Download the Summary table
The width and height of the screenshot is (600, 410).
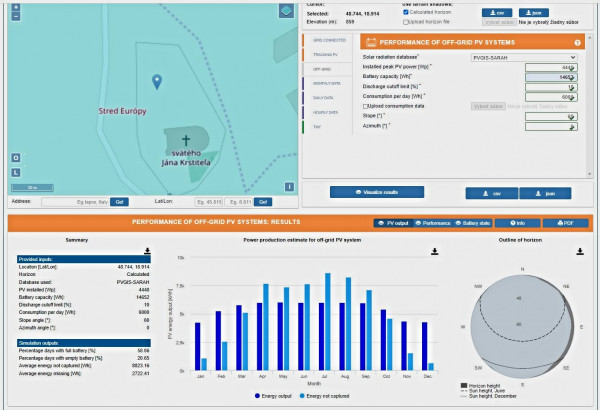147,251
